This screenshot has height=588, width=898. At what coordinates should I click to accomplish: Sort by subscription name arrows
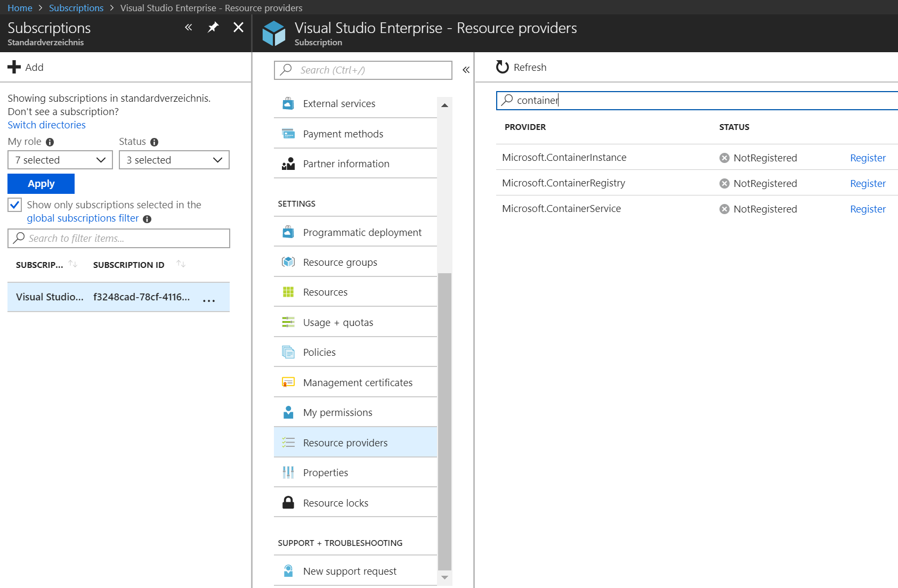(x=73, y=264)
